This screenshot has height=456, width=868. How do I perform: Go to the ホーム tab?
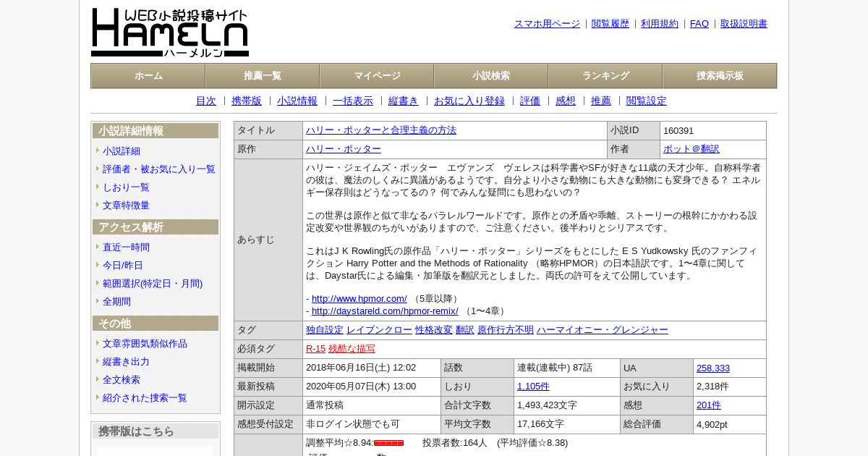[148, 76]
